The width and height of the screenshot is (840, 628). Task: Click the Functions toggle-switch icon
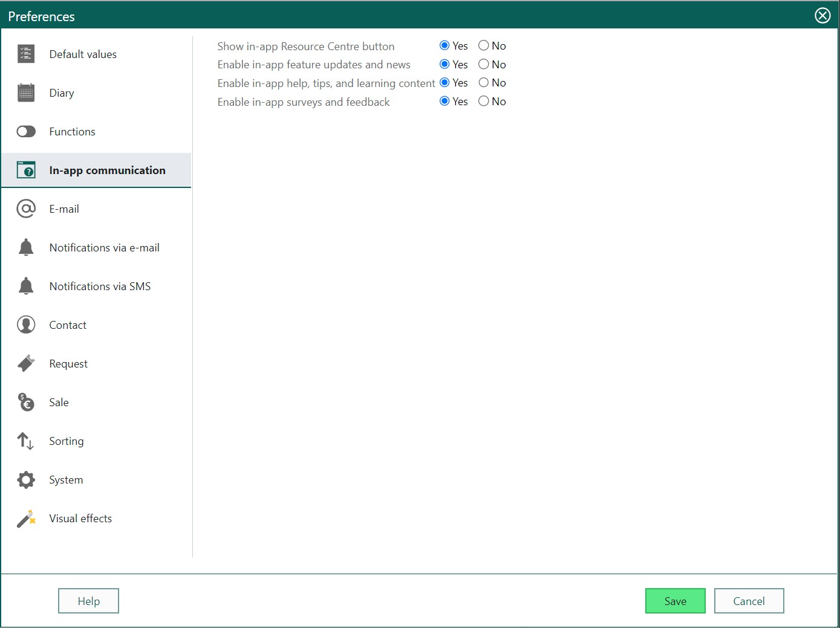[x=26, y=132]
